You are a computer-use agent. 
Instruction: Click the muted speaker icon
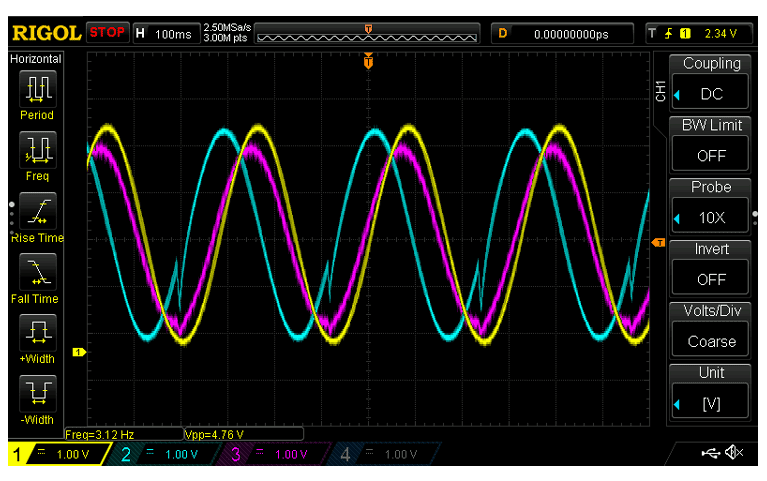pyautogui.click(x=734, y=453)
